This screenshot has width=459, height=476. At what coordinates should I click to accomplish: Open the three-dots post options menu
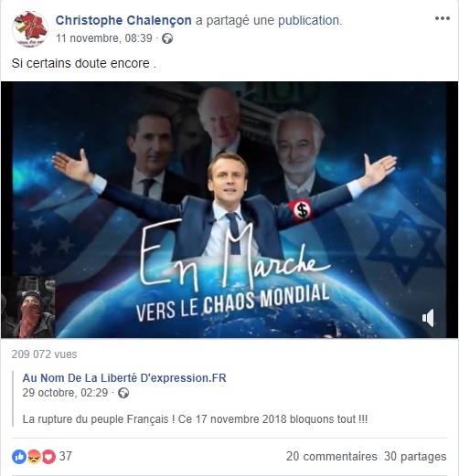tap(443, 18)
